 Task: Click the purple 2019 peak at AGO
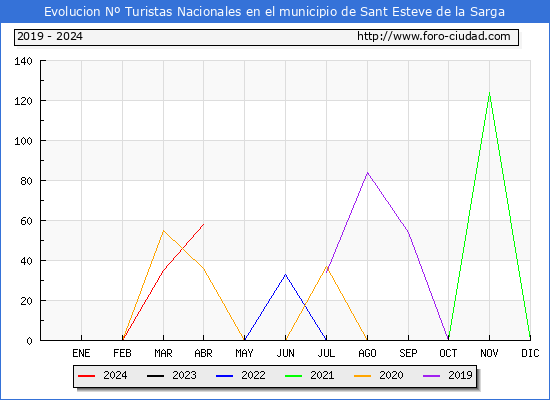367,173
